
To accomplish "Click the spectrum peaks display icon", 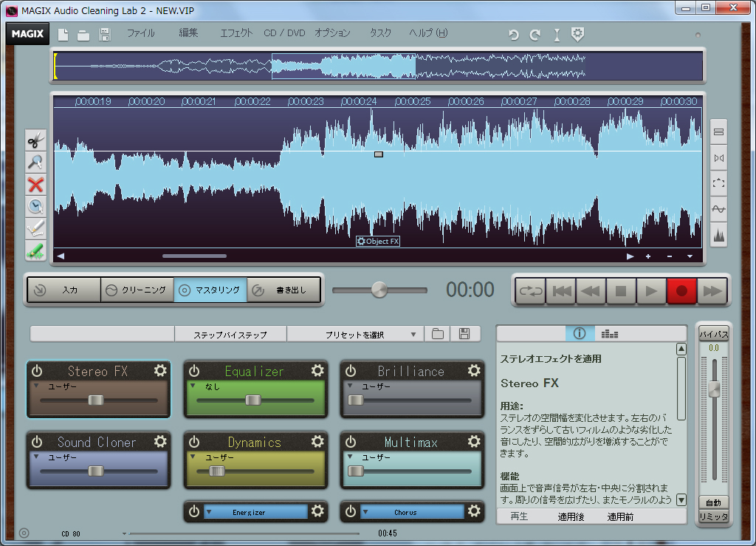I will click(x=718, y=235).
